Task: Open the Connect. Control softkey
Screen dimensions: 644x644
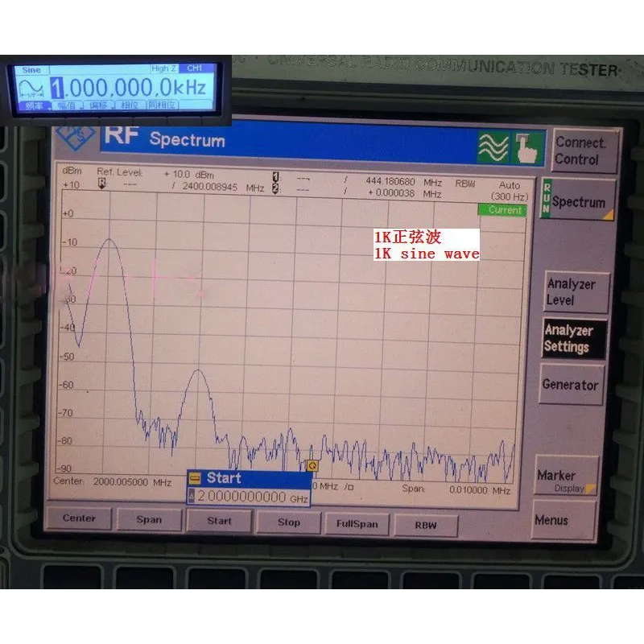Action: [x=584, y=151]
